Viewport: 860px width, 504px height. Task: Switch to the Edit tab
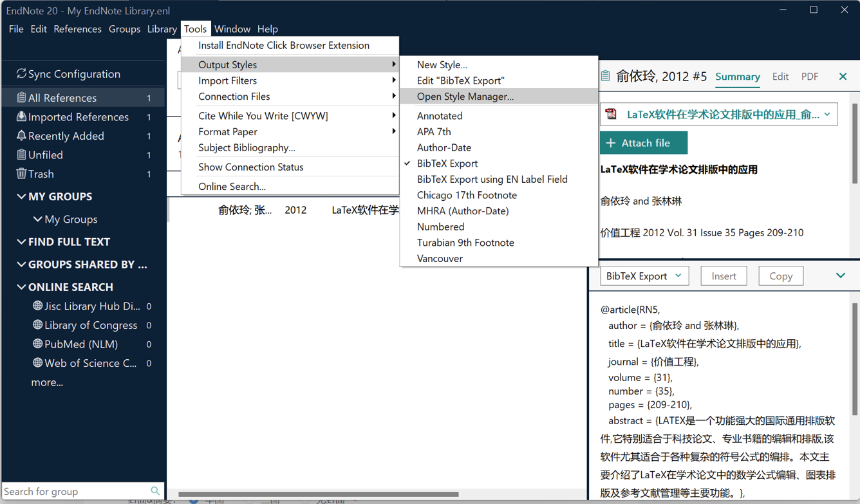780,76
